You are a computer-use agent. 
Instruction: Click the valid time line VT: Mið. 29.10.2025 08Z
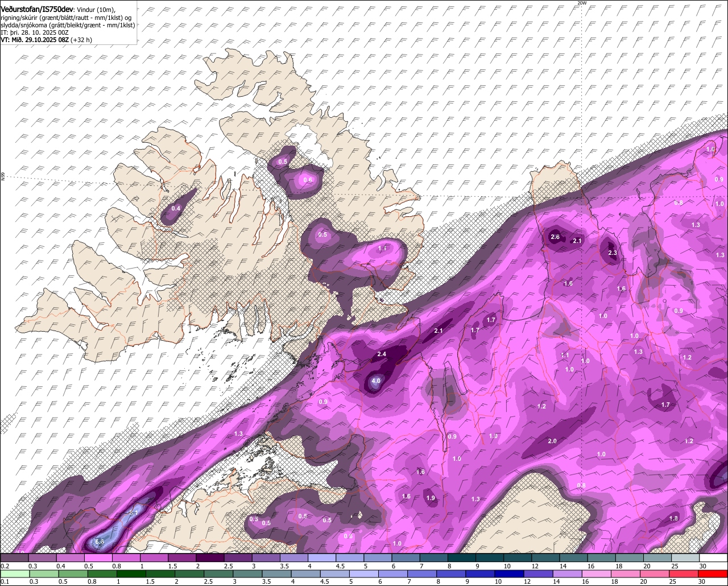[35, 40]
